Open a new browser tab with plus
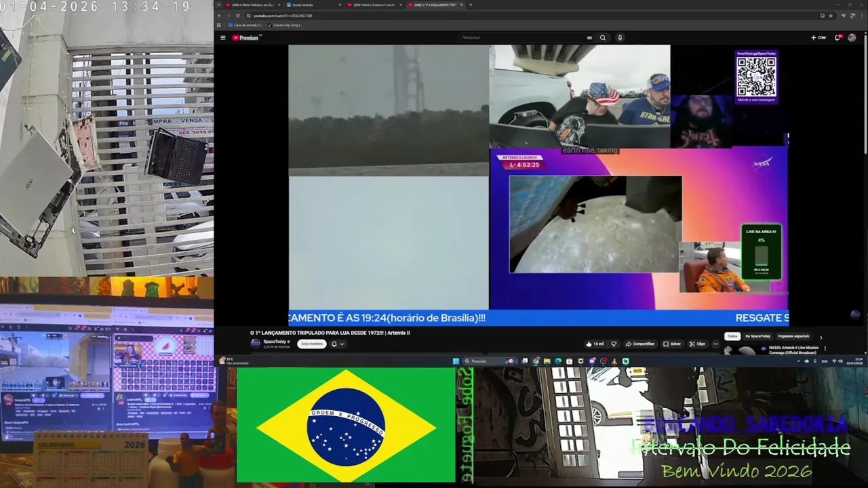Image resolution: width=868 pixels, height=488 pixels. tap(471, 5)
